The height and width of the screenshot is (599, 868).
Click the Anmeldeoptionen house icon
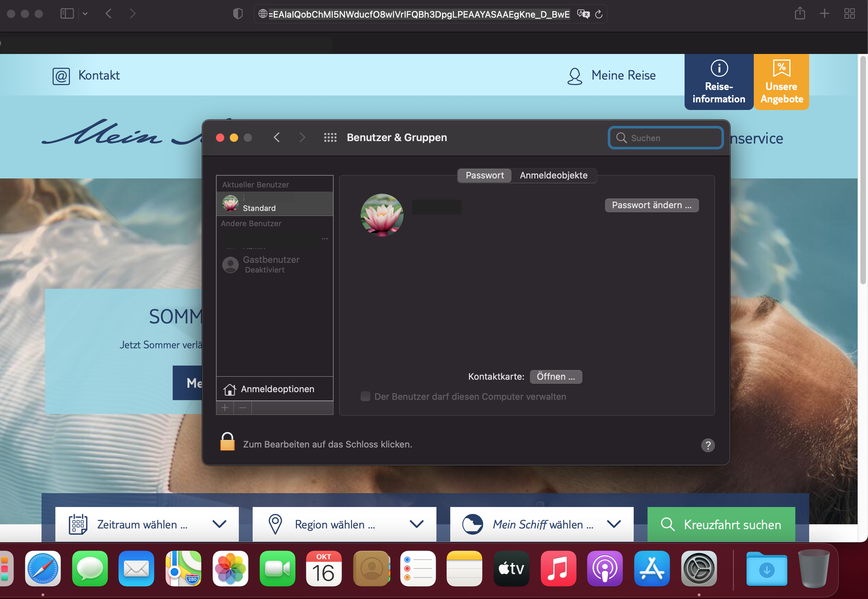(x=229, y=389)
